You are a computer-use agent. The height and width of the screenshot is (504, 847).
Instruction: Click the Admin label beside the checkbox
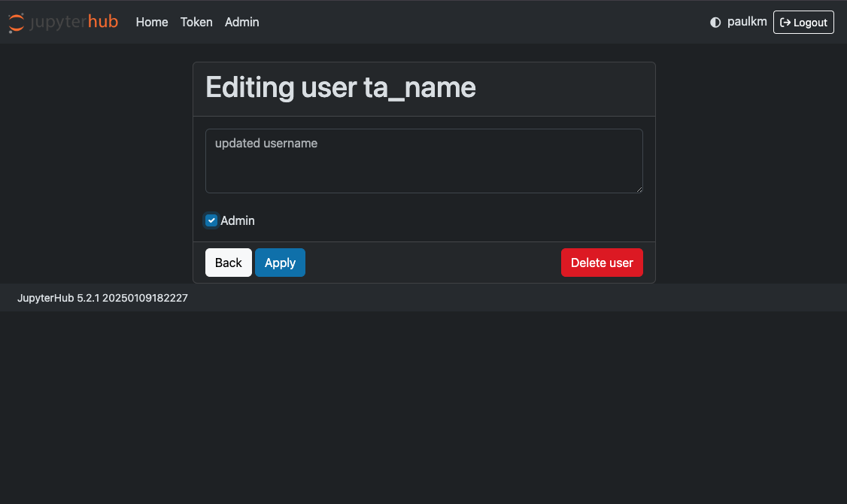click(x=238, y=220)
